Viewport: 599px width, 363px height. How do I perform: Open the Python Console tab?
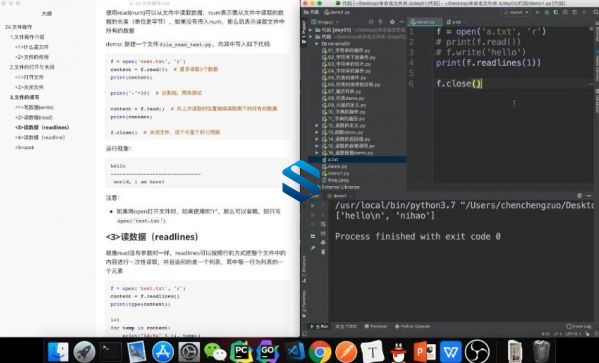(412, 326)
